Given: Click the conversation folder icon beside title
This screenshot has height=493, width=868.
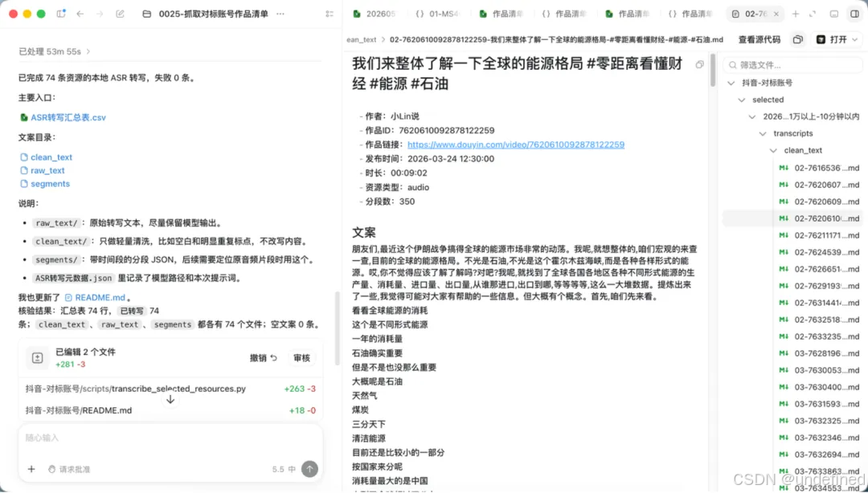Looking at the screenshot, I should coord(147,14).
